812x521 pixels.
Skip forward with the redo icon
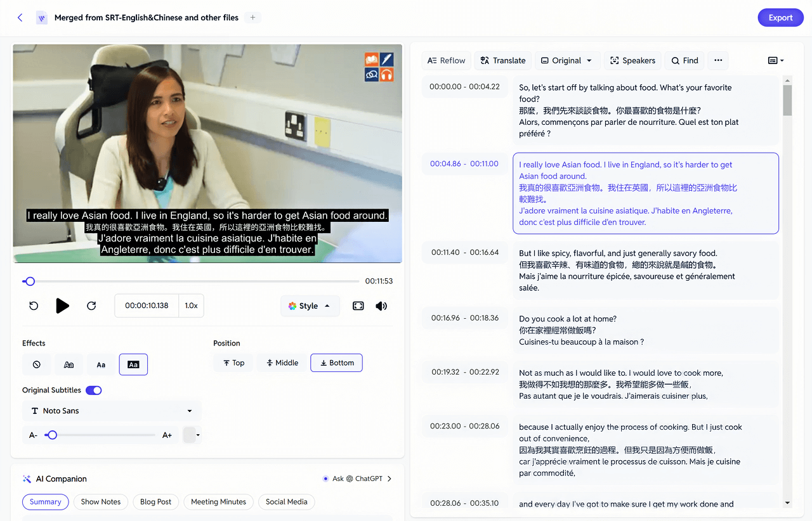click(x=91, y=306)
